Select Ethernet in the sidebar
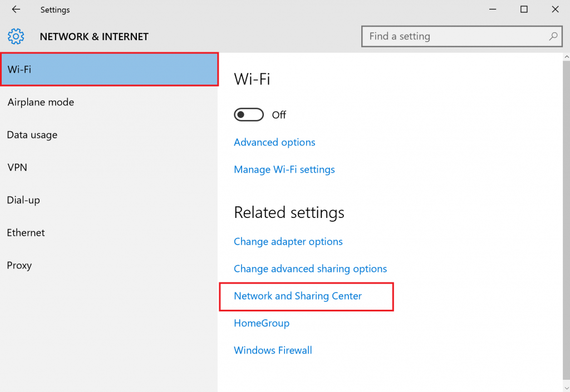Image resolution: width=570 pixels, height=392 pixels. pyautogui.click(x=26, y=232)
